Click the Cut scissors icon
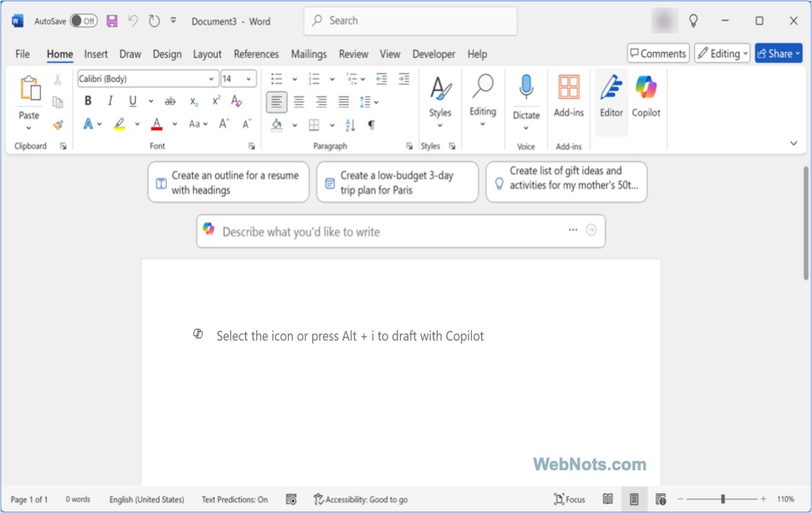Image resolution: width=812 pixels, height=513 pixels. tap(57, 80)
